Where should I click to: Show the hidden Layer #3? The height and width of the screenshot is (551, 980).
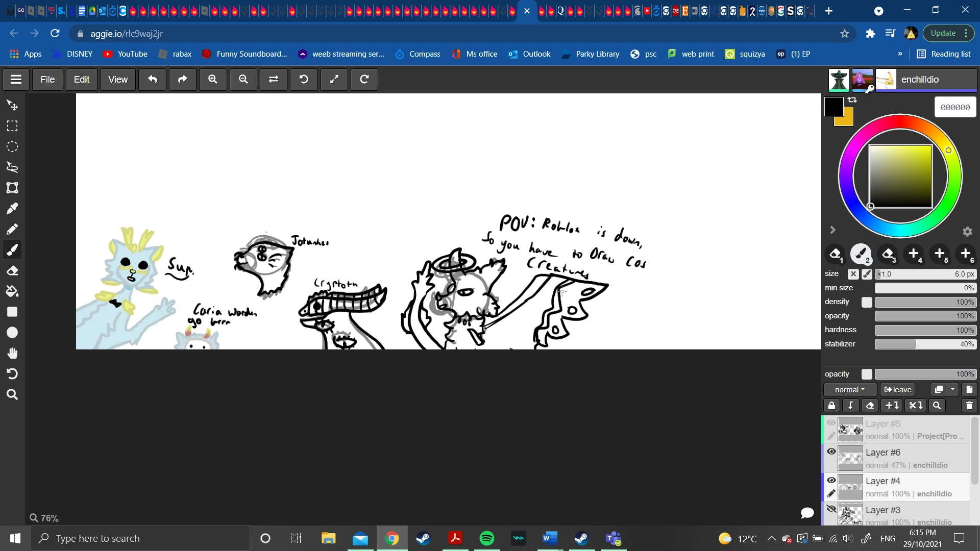(831, 509)
